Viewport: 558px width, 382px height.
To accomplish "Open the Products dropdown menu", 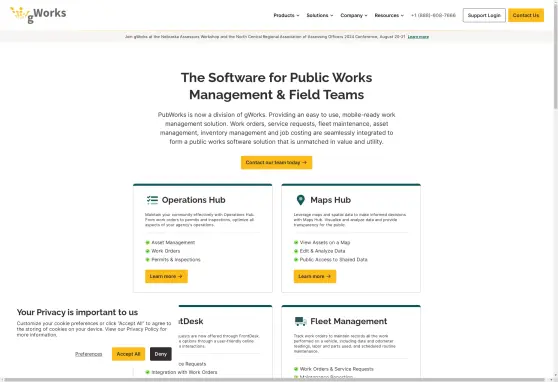I will (x=286, y=15).
